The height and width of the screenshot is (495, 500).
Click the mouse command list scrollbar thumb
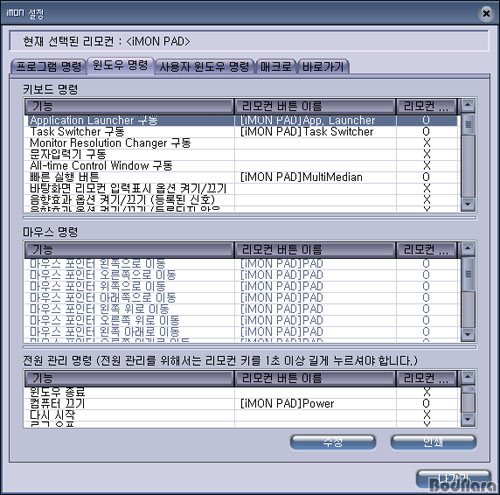tap(468, 274)
